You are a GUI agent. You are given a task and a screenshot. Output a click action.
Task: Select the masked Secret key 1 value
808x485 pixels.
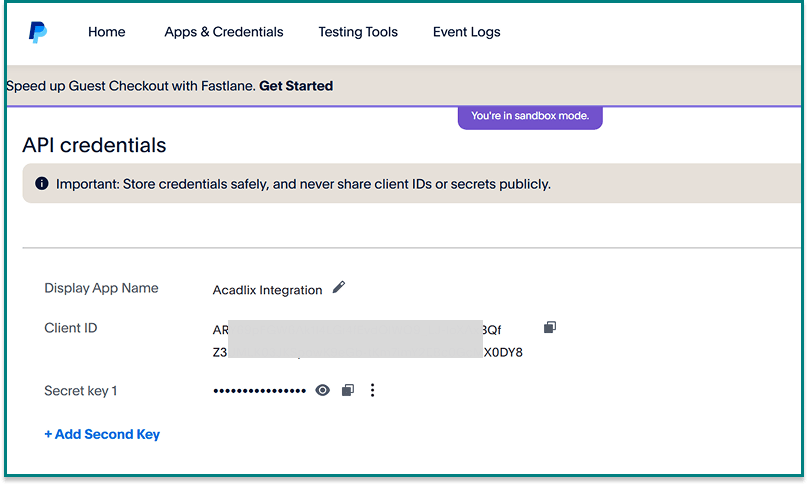point(259,391)
